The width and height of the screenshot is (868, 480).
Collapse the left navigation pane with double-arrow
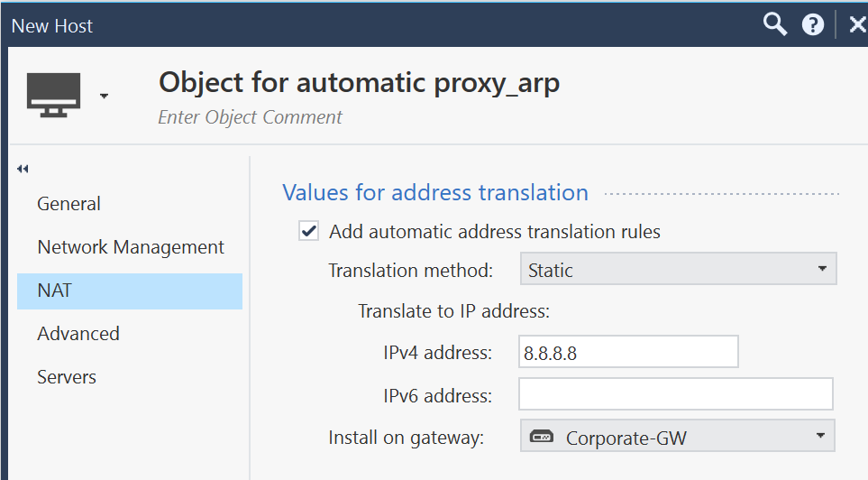click(23, 169)
